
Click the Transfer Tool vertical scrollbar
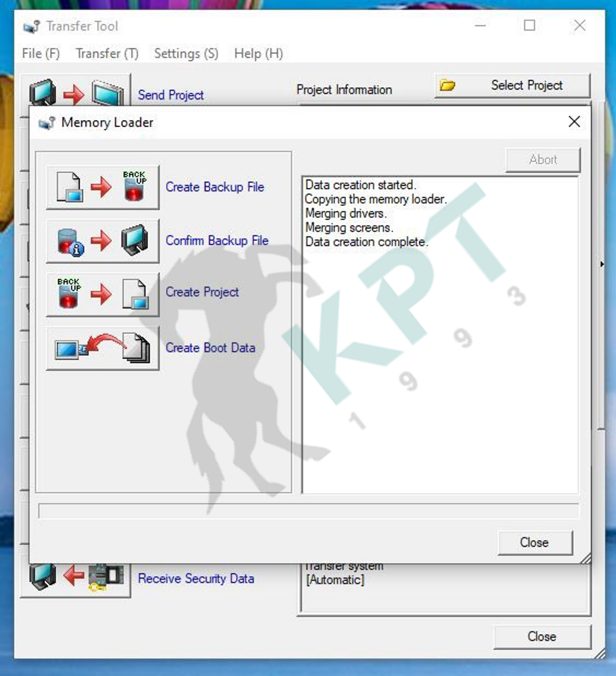point(601,265)
